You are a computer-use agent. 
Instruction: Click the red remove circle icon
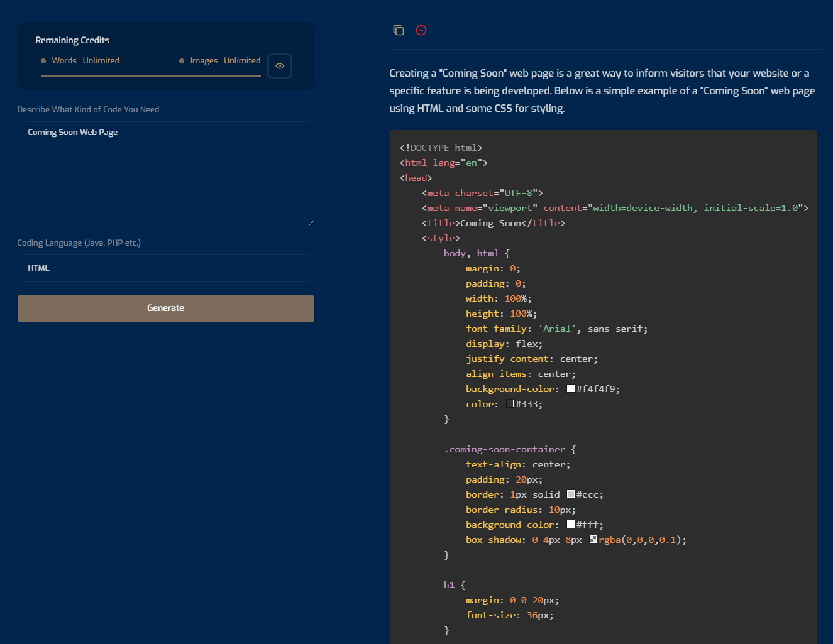(x=421, y=30)
